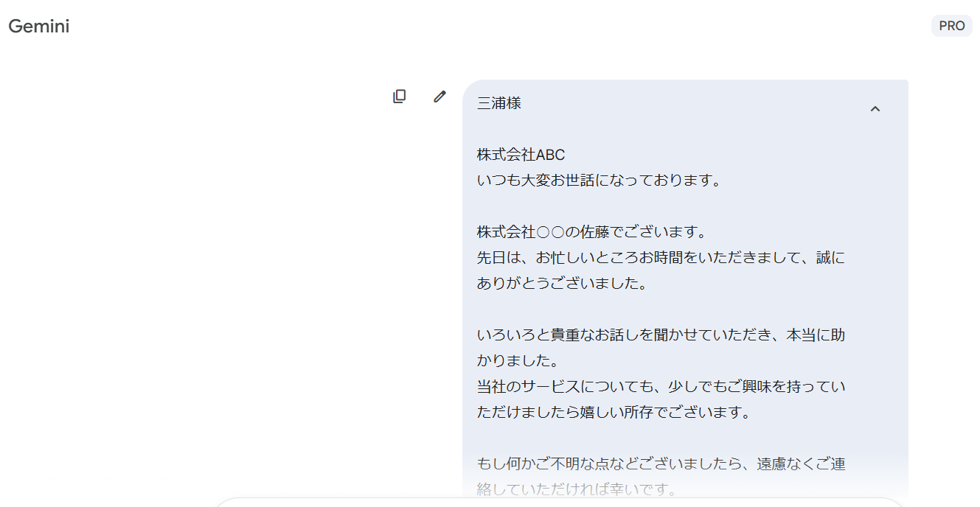Edit the prompt with the pencil icon
The width and height of the screenshot is (980, 507).
pos(439,97)
